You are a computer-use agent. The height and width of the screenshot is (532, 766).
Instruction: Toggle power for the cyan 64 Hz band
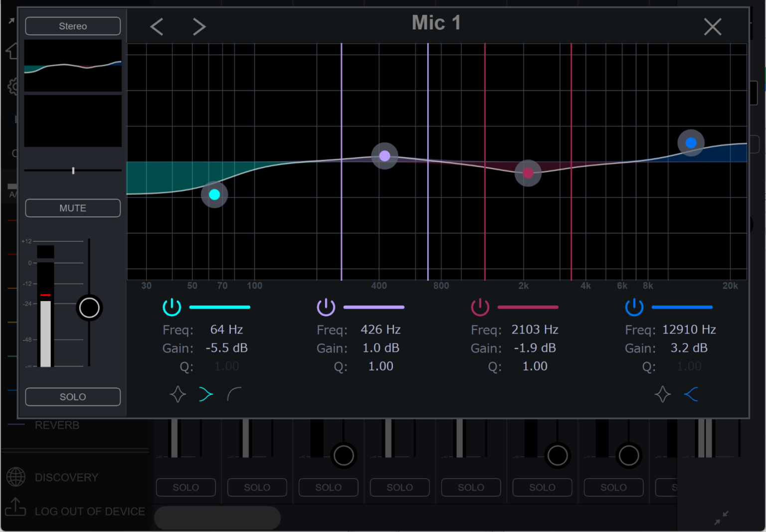[x=172, y=307]
